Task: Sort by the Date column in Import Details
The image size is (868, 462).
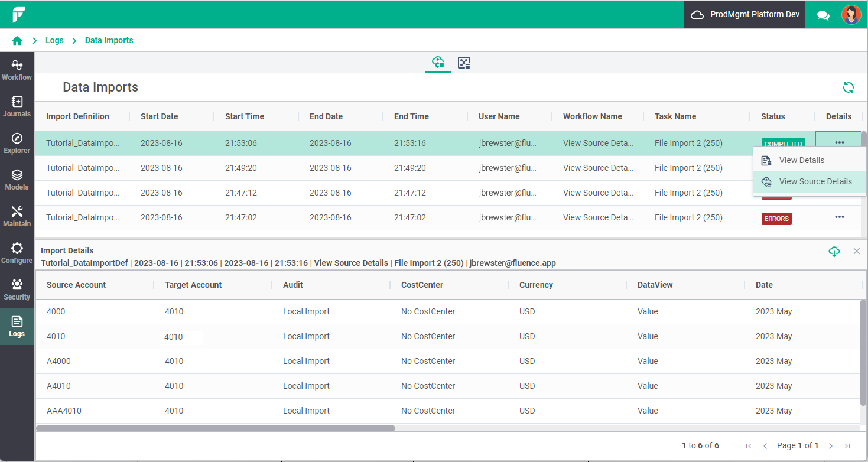Action: pyautogui.click(x=764, y=285)
